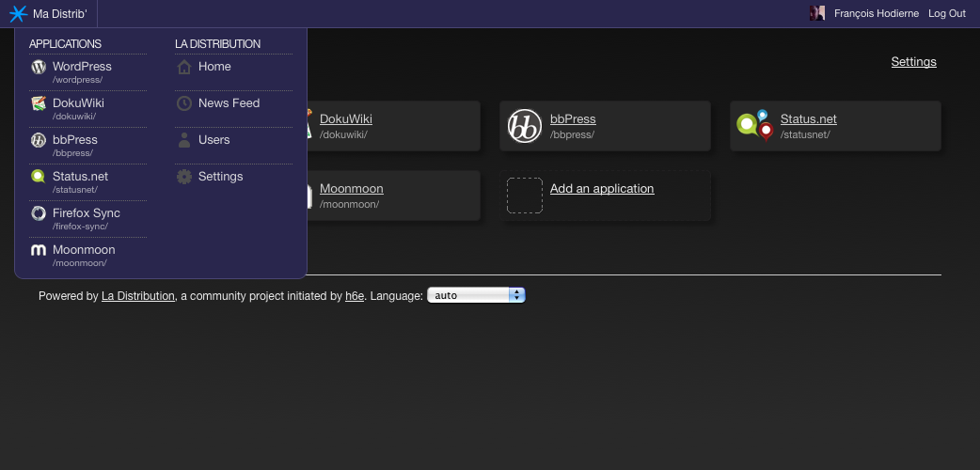The image size is (980, 470).
Task: Click the large Status.net tile icon
Action: pyautogui.click(x=754, y=126)
